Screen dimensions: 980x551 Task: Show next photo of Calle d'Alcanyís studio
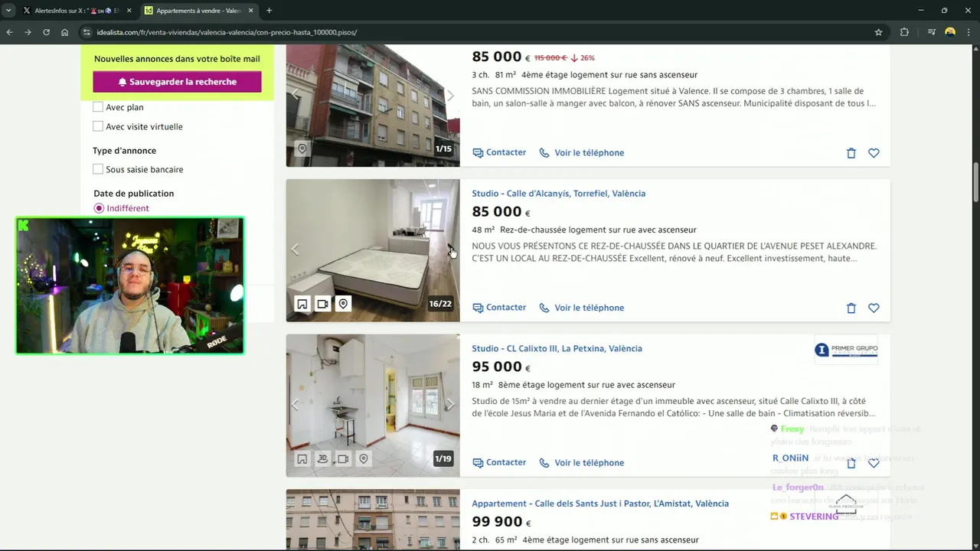point(450,249)
